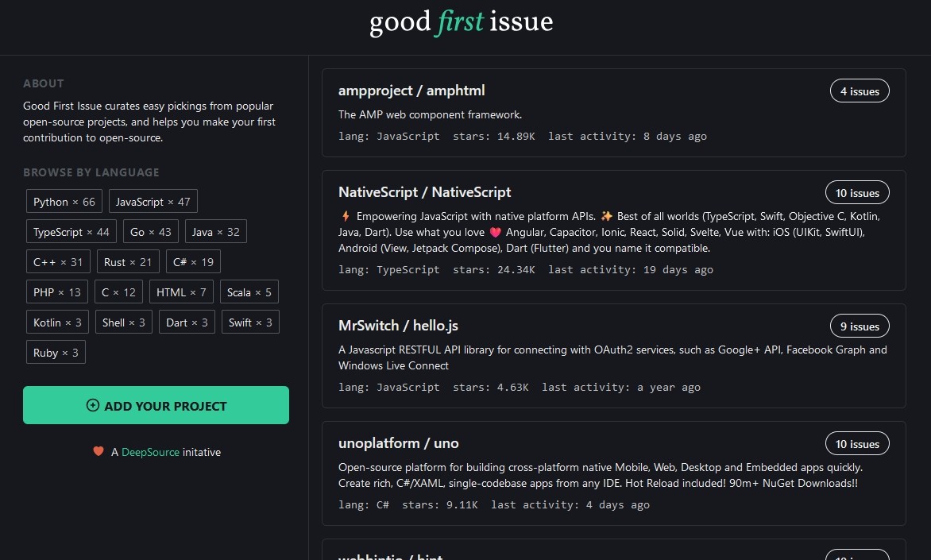Filter projects by Python language tag
This screenshot has height=560, width=931.
pos(64,201)
